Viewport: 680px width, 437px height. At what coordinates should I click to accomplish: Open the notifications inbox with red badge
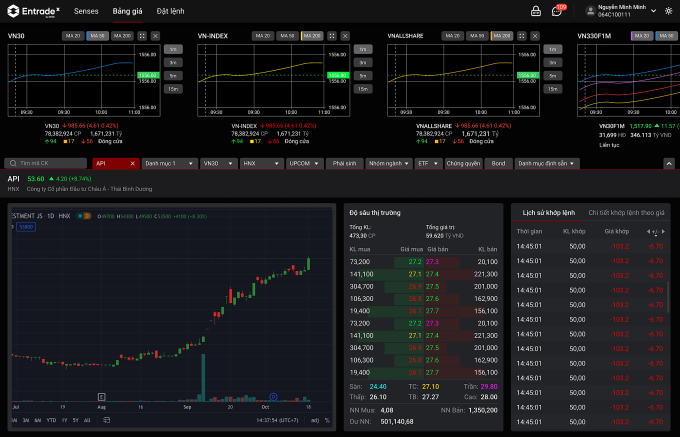coord(556,11)
